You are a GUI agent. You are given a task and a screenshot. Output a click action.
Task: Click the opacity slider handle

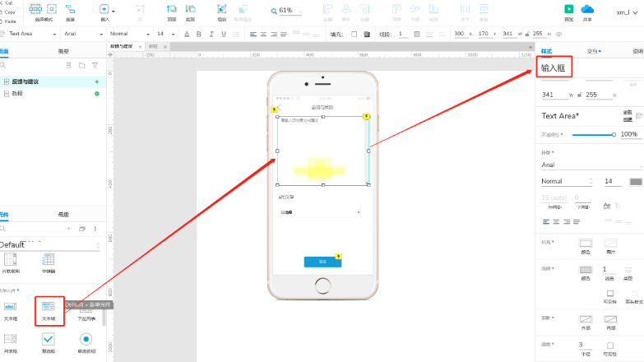point(614,135)
